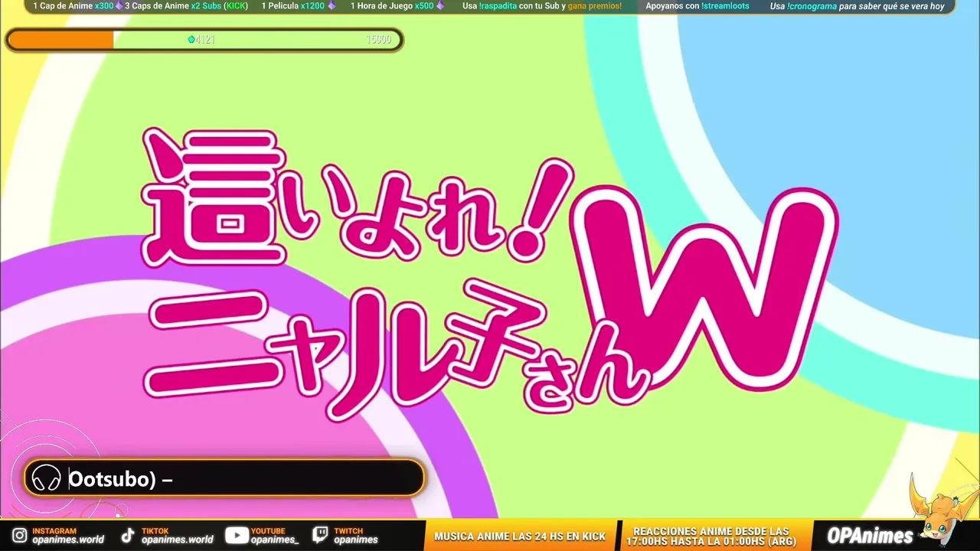Click 'MUSICA ANIME LAS 24 HS EN KICK' banner
Viewport: 980px width, 551px height.
pyautogui.click(x=520, y=536)
